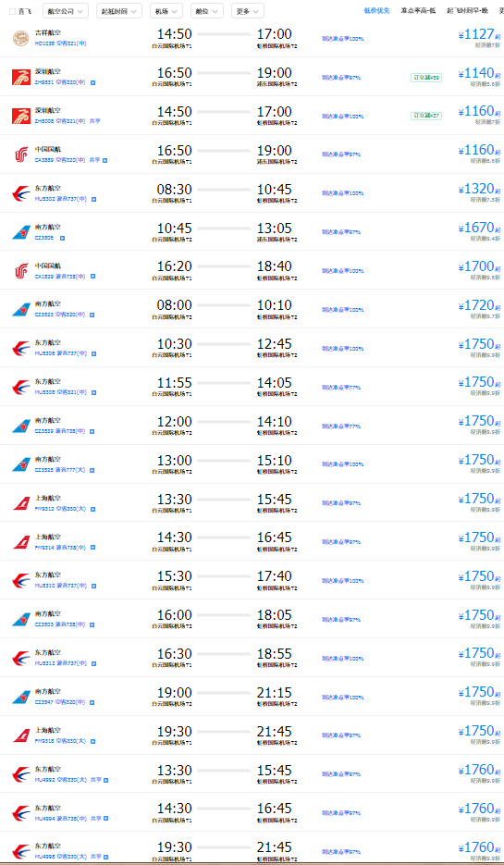This screenshot has width=504, height=865.
Task: Click the blue info icon on 19:00 flight
Action: pos(92,702)
